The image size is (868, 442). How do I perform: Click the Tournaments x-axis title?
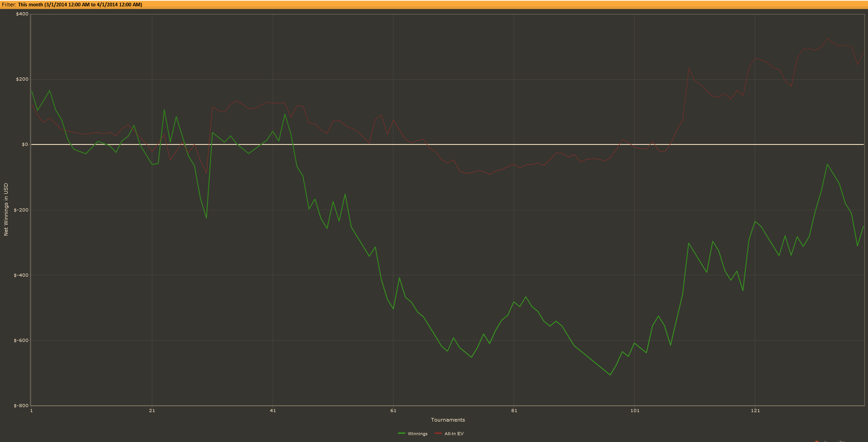pos(448,420)
